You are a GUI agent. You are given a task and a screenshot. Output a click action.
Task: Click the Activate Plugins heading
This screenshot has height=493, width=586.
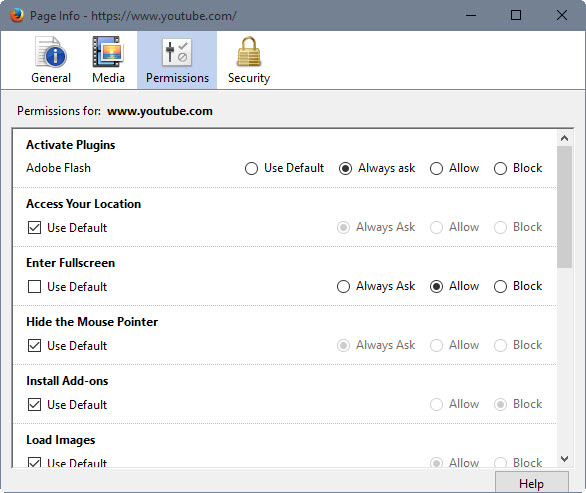click(71, 145)
